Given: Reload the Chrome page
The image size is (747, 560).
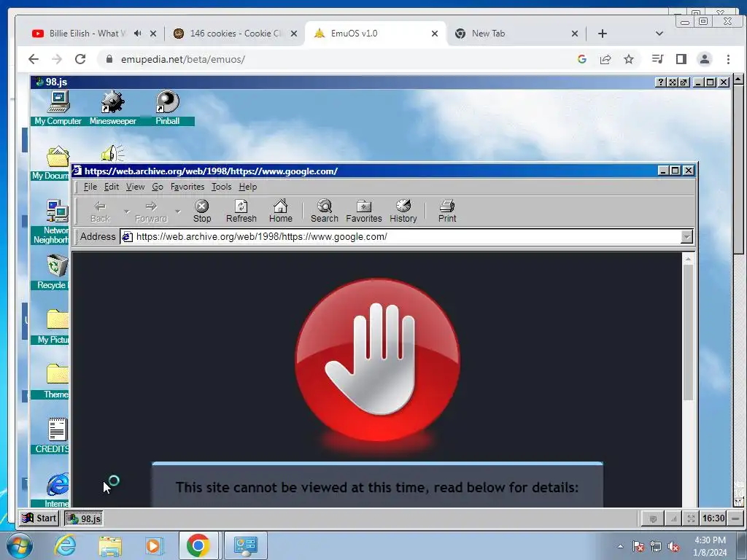Looking at the screenshot, I should coord(80,59).
